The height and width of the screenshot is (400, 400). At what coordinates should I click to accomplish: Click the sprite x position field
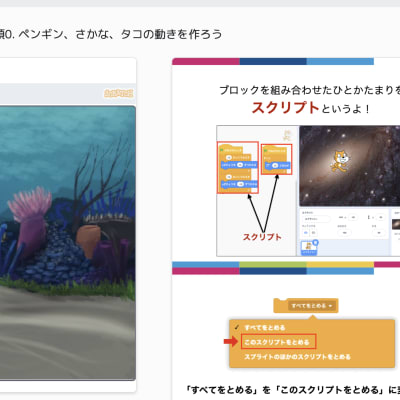(353, 217)
